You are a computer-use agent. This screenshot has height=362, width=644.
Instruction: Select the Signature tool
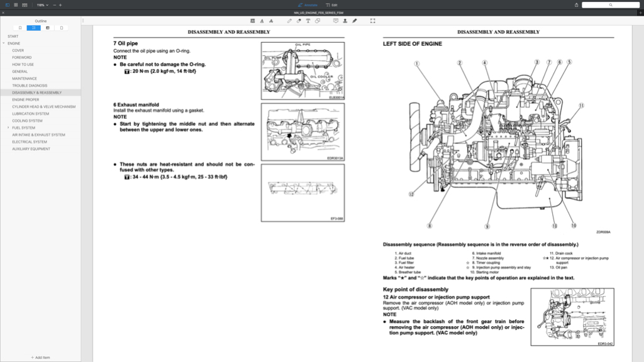355,21
